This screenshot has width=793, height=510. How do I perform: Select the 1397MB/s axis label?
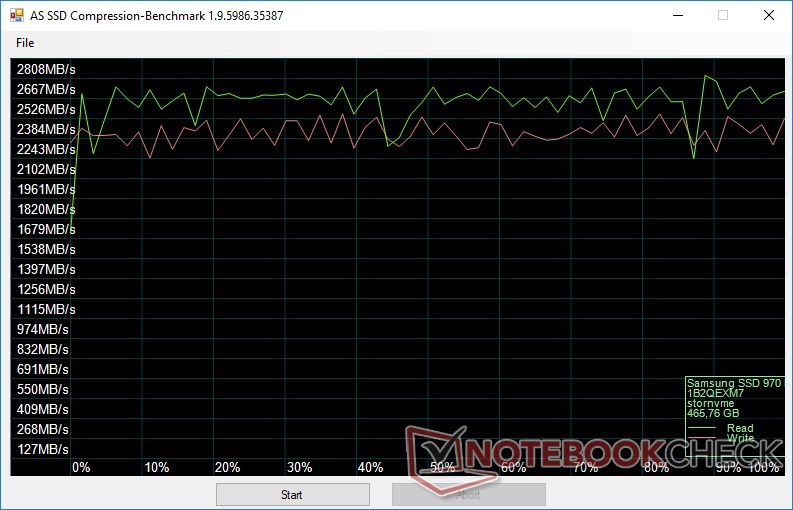(x=46, y=269)
